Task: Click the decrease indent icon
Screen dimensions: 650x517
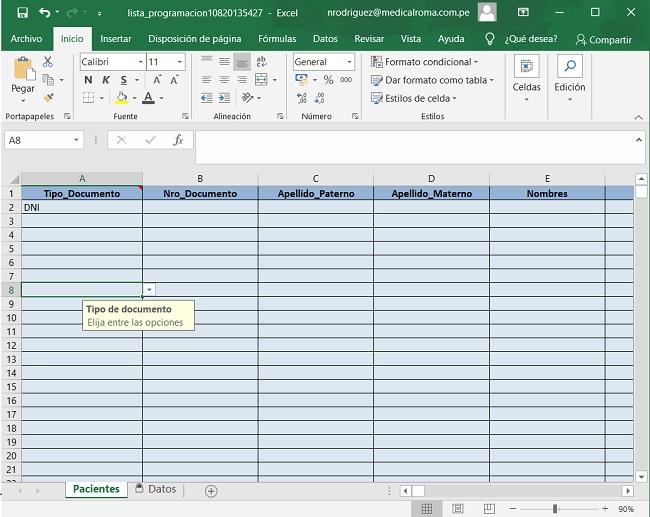Action: [206, 98]
